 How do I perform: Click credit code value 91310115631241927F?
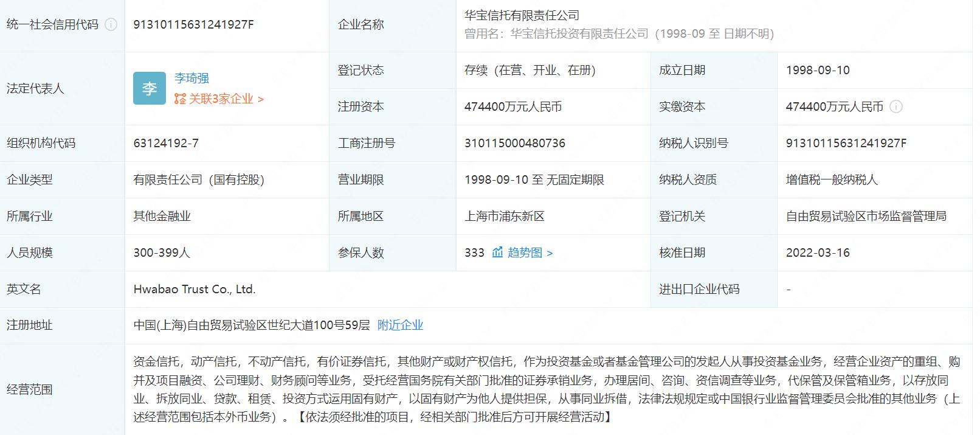(194, 25)
